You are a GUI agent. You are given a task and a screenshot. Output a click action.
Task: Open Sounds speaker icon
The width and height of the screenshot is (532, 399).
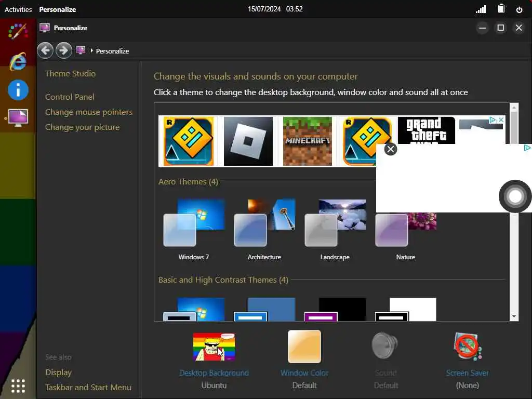pyautogui.click(x=385, y=346)
